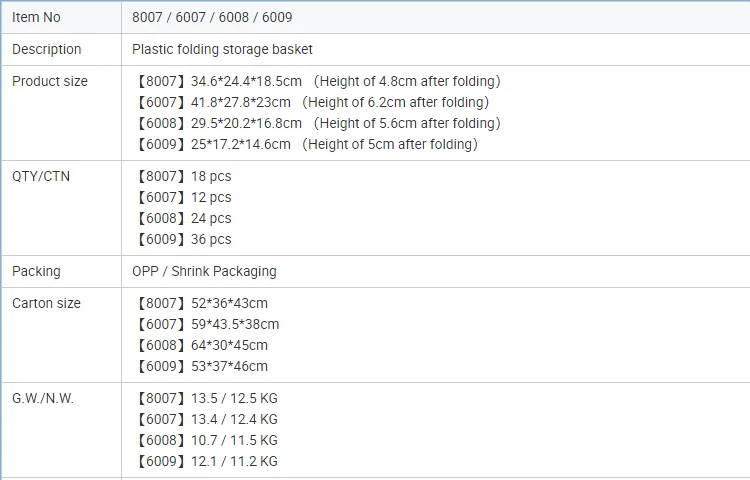Click the "Item No" row label
Screen dimensions: 750x480
pyautogui.click(x=36, y=17)
